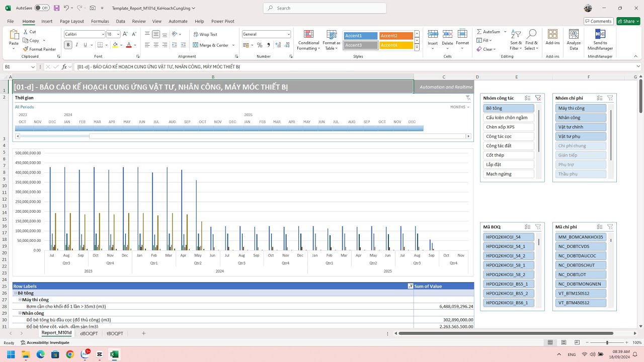Toggle multi-select on Mã BOQ slicer
The height and width of the screenshot is (362, 644).
click(527, 227)
